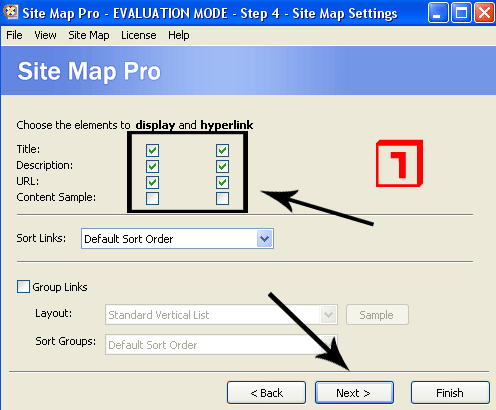Enable Content Sample display checkbox

coord(152,198)
